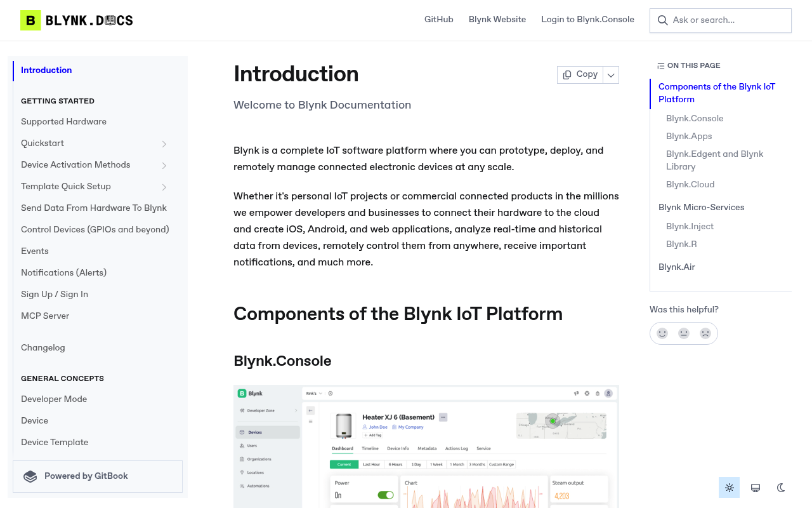Switch to system theme monitor icon
Image resolution: width=812 pixels, height=508 pixels.
[756, 488]
